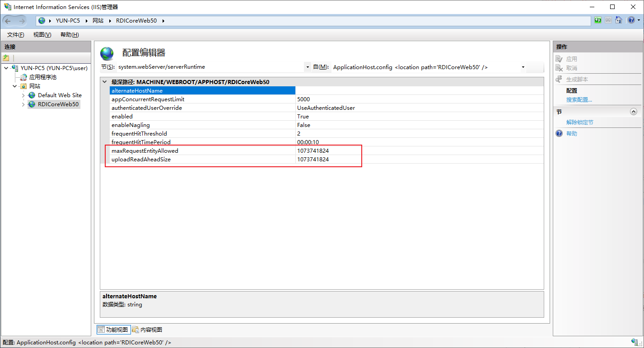Collapse the 节 actions section
The width and height of the screenshot is (644, 348).
point(633,112)
